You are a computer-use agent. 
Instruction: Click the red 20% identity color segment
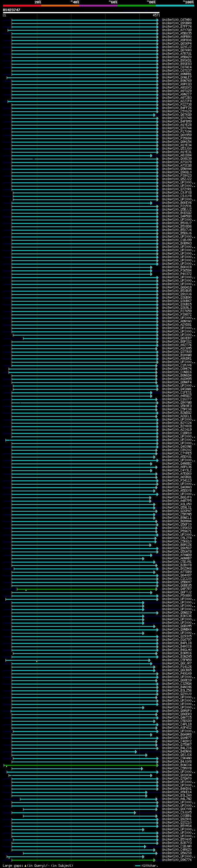click(22, 6)
